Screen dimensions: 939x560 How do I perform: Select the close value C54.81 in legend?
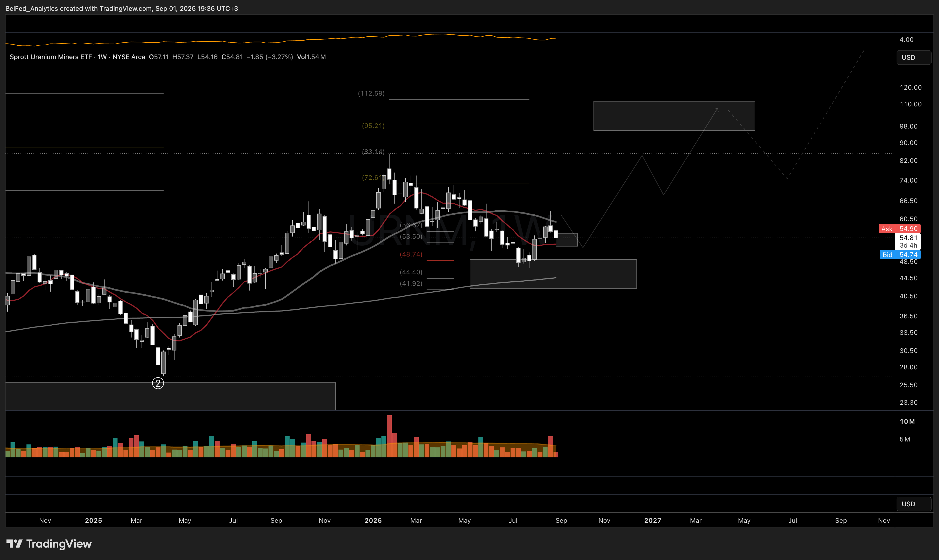[x=232, y=57]
